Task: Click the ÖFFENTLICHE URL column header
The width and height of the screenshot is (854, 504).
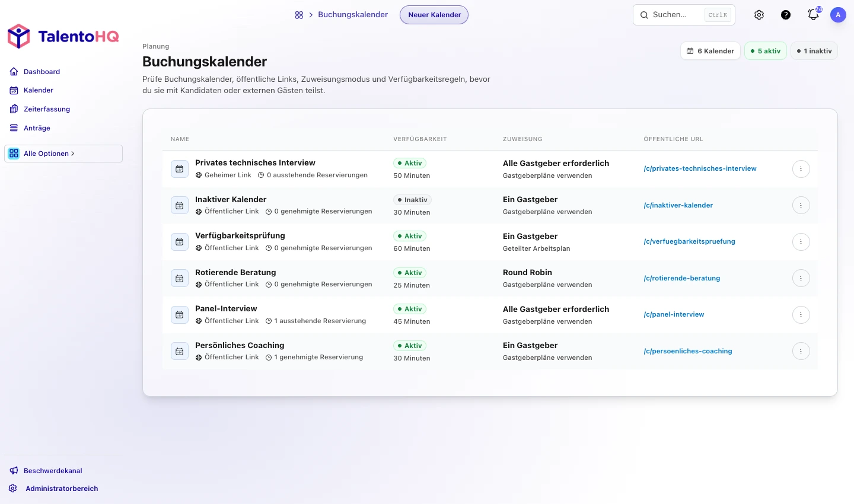Action: (x=673, y=139)
